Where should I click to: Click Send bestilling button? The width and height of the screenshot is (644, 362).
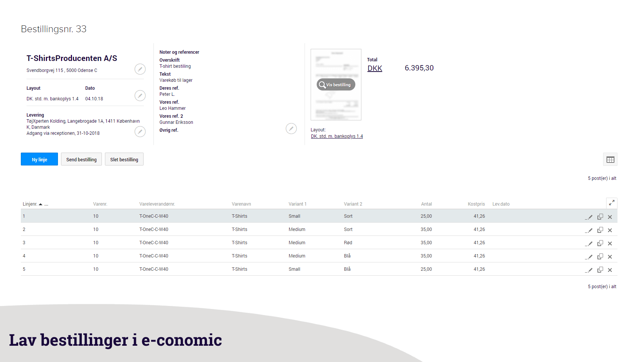[81, 159]
